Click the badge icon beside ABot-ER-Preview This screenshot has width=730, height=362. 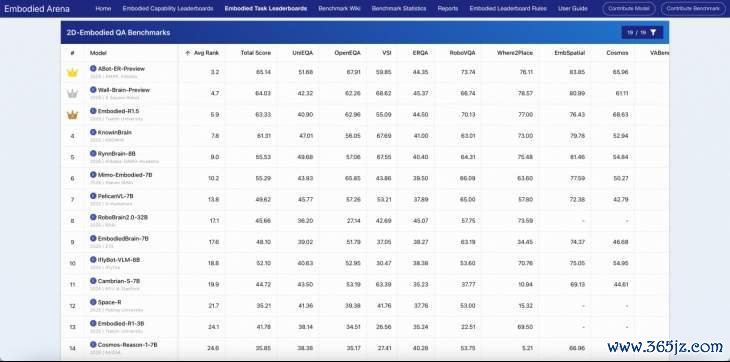pyautogui.click(x=93, y=68)
